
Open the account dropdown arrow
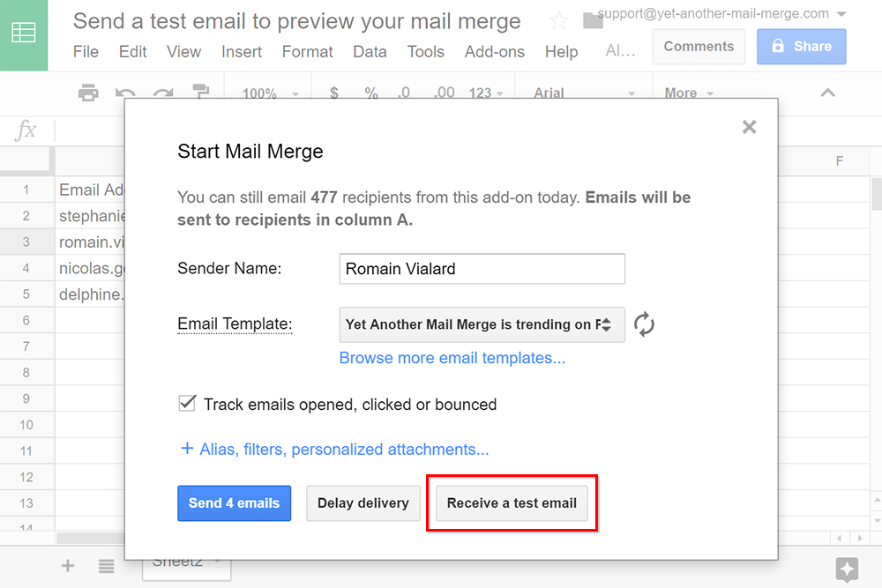pos(841,13)
